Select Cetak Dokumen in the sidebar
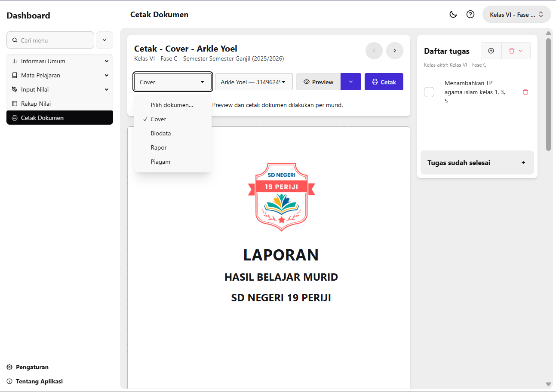Image resolution: width=556 pixels, height=392 pixels. (x=59, y=117)
